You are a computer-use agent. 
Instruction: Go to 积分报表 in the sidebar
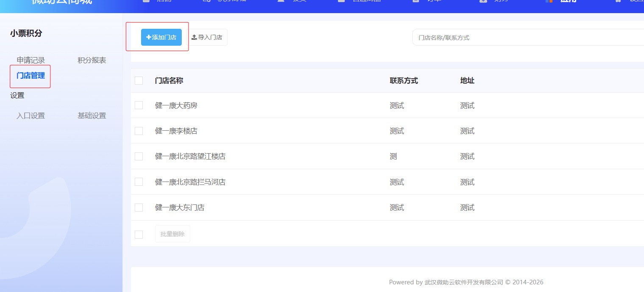pyautogui.click(x=92, y=60)
